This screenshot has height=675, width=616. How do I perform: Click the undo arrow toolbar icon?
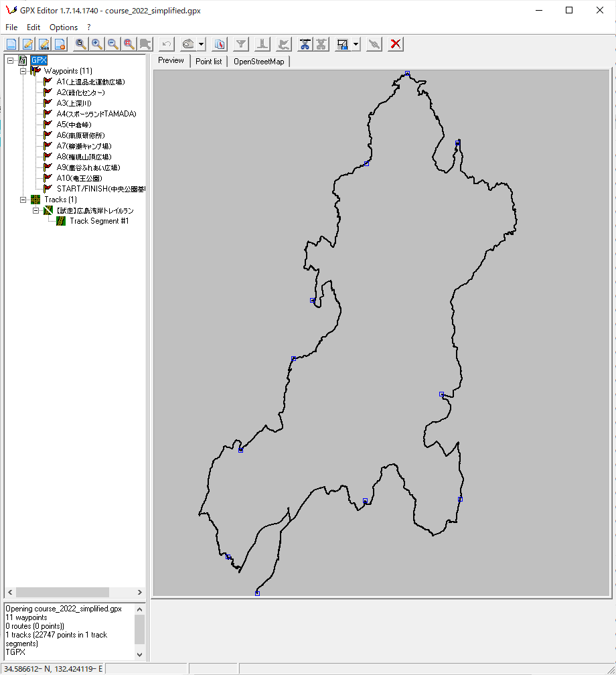[x=167, y=44]
